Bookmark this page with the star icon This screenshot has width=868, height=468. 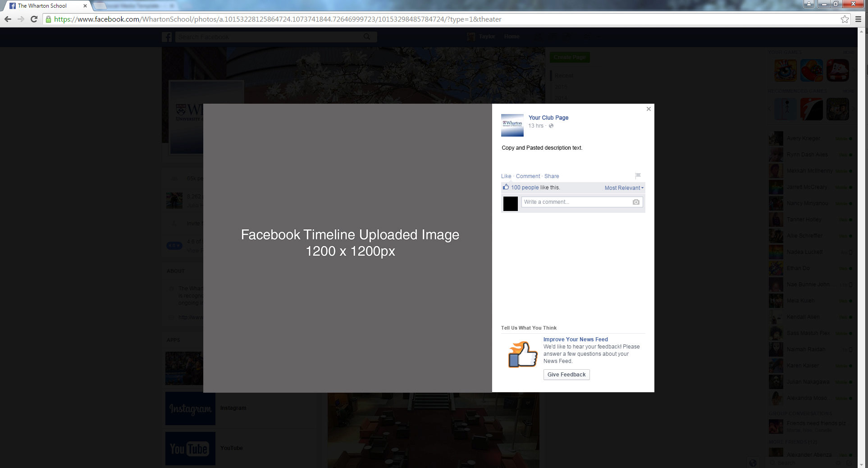click(x=845, y=19)
